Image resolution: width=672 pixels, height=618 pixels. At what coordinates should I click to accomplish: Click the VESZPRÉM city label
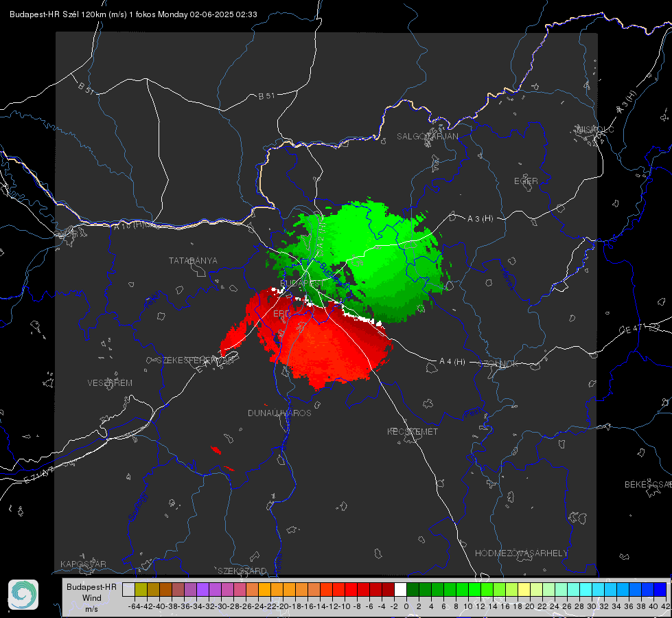(110, 383)
